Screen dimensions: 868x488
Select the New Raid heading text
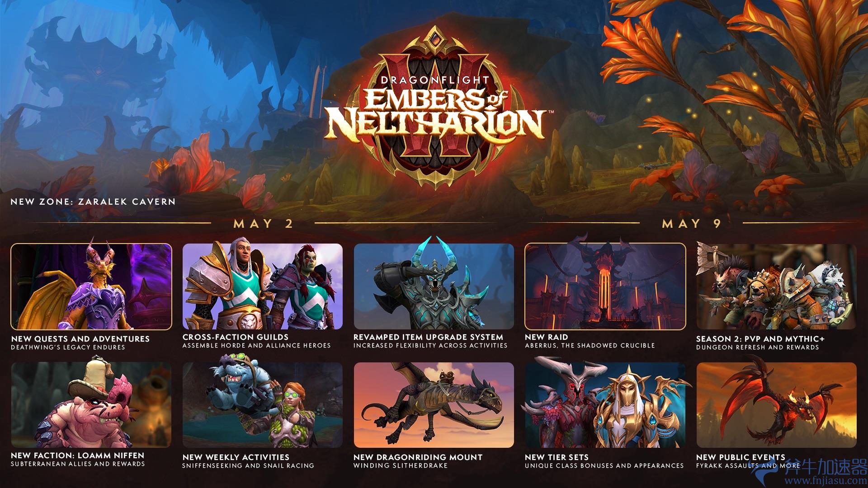click(547, 337)
